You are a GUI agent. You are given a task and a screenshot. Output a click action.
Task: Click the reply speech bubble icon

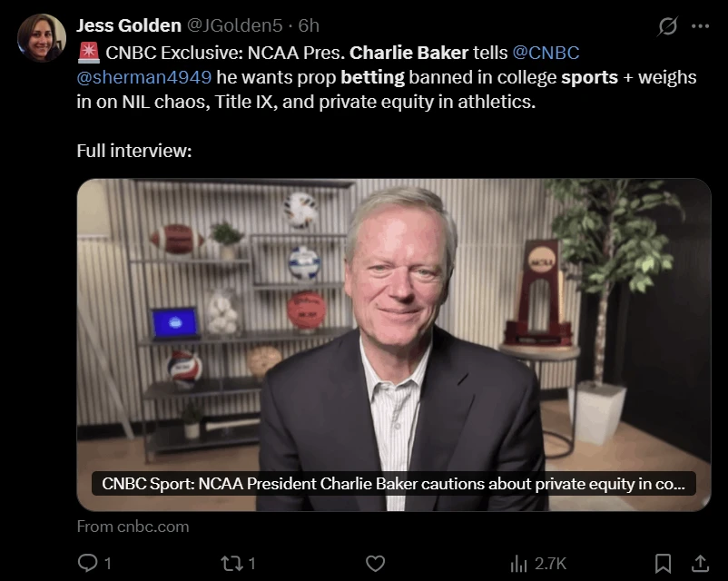(x=88, y=563)
